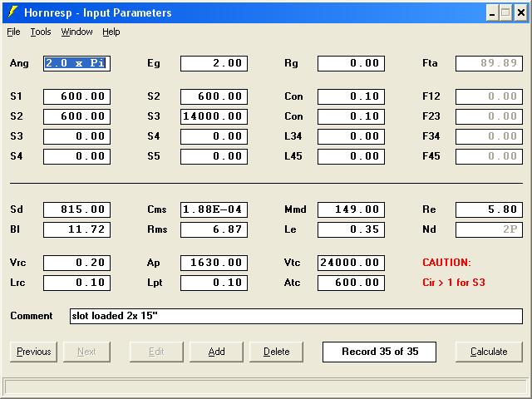
Task: Click the Con field in the S1 row
Action: pos(351,96)
